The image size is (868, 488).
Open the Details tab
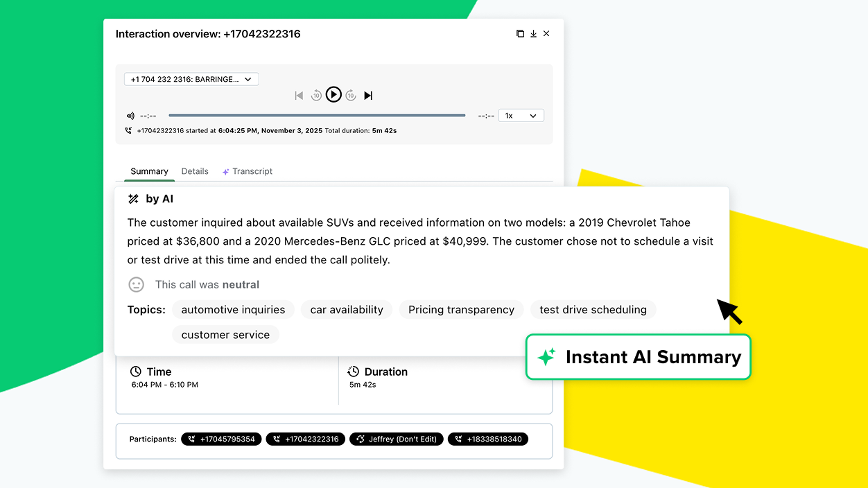tap(195, 171)
